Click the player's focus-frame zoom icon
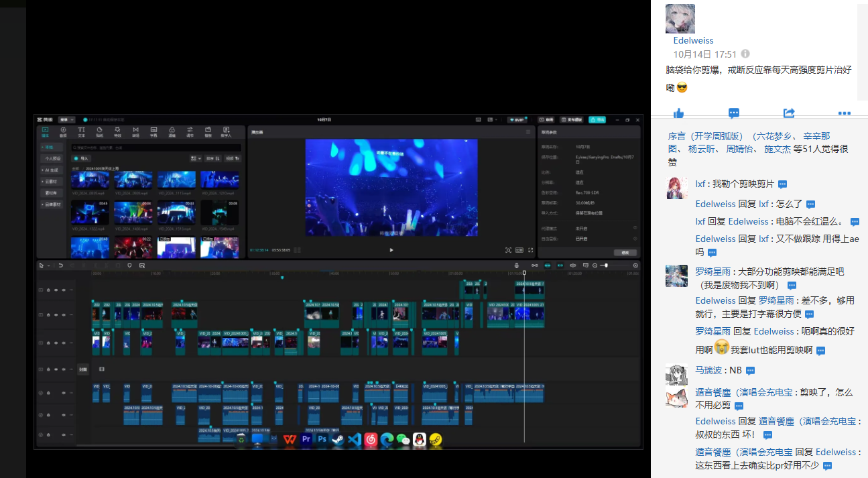The width and height of the screenshot is (868, 478). point(508,250)
